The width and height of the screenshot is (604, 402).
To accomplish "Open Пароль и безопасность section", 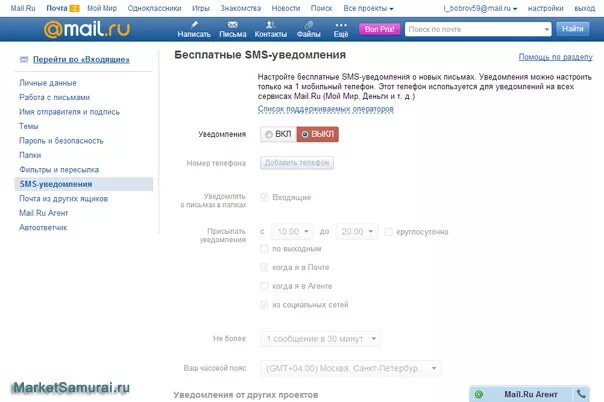I will (61, 141).
